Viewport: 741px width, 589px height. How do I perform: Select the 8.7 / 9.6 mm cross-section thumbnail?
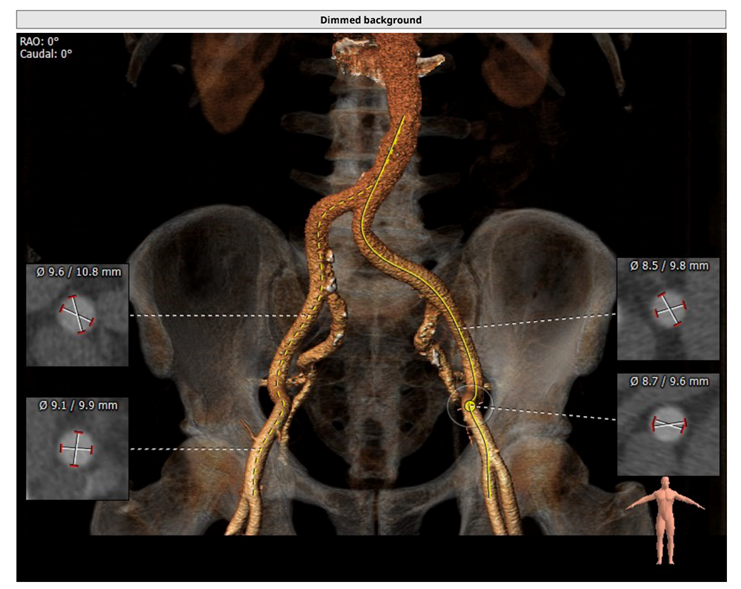668,424
